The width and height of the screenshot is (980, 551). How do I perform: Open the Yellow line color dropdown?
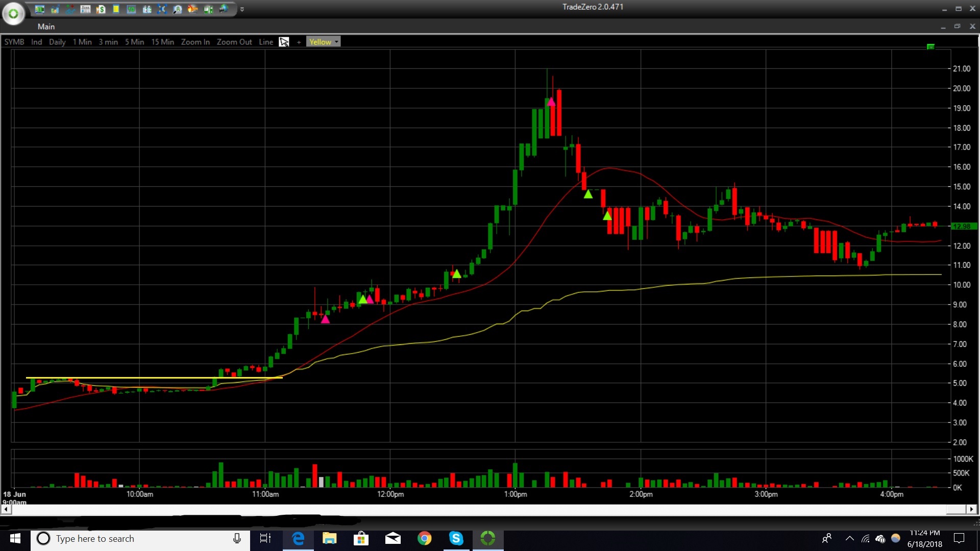click(x=336, y=42)
